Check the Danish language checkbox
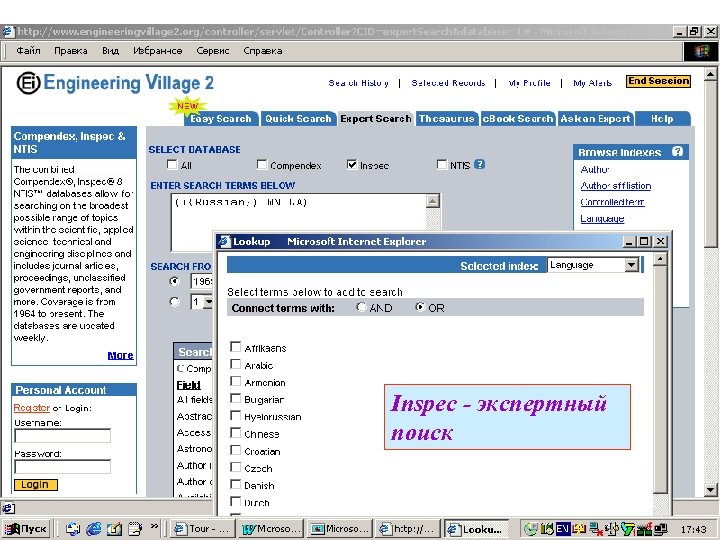Viewport: 720px width, 540px height. [x=236, y=484]
